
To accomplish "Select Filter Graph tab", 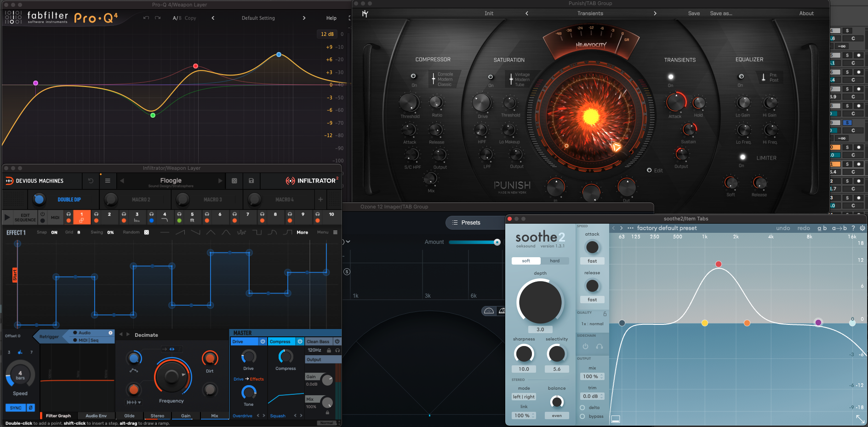I will click(x=58, y=415).
